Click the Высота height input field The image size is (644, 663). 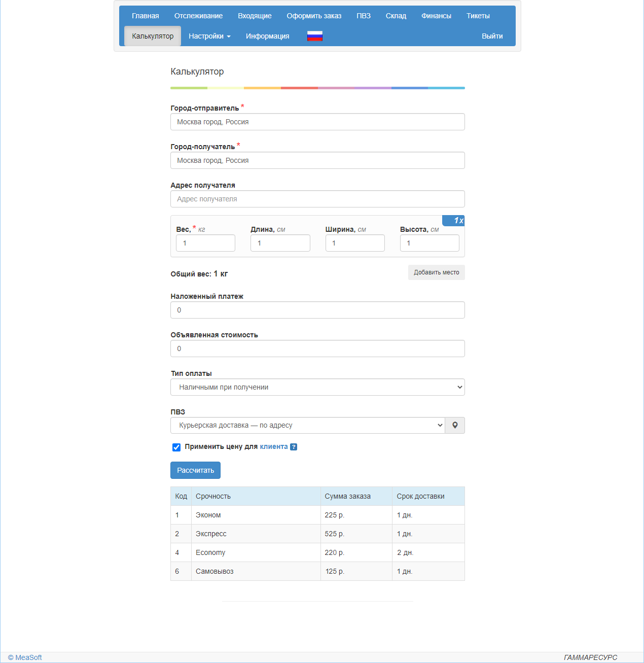coord(430,243)
